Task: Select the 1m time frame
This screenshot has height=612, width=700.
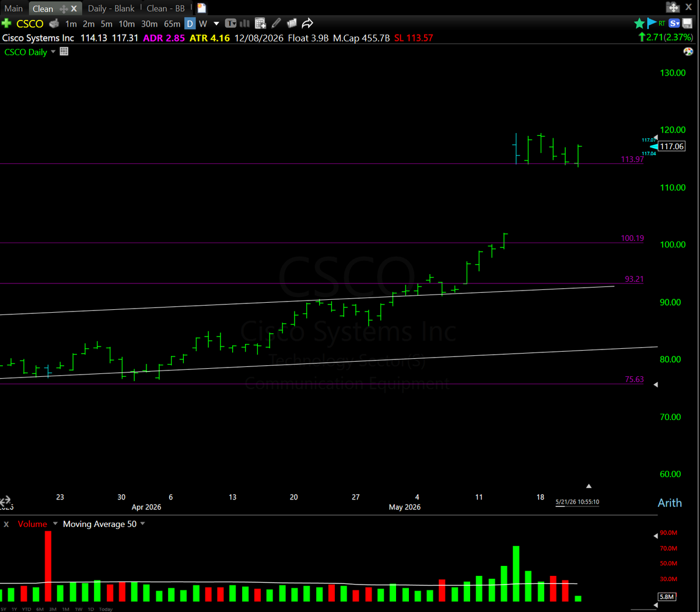Action: tap(71, 24)
